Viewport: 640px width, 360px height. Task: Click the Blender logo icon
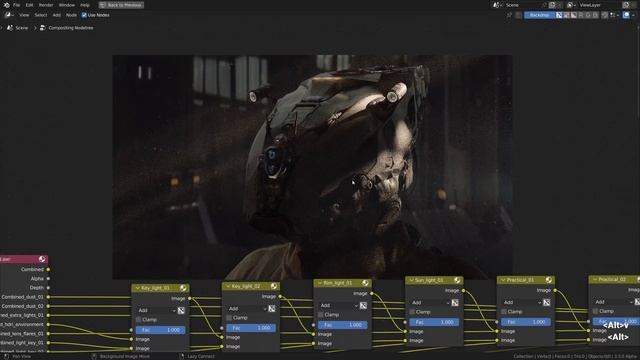point(6,5)
